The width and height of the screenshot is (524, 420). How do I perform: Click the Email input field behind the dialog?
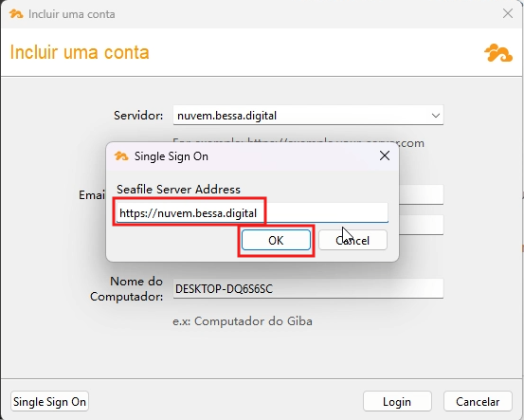pos(421,194)
